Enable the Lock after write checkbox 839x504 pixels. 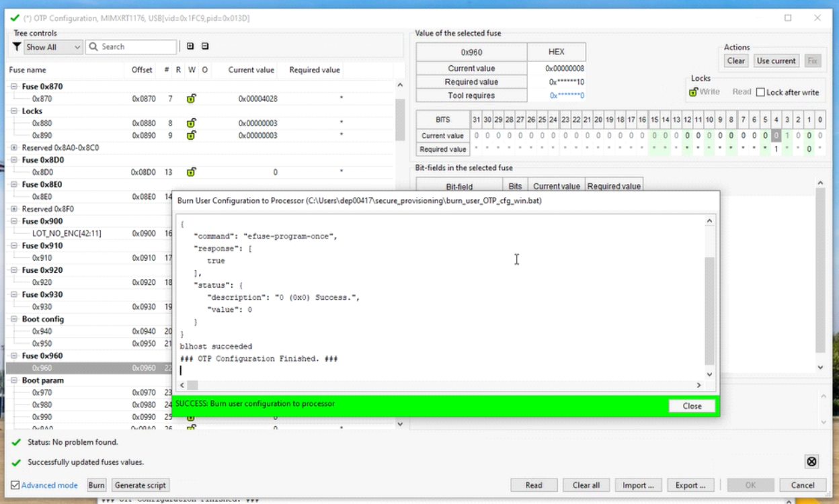click(760, 92)
